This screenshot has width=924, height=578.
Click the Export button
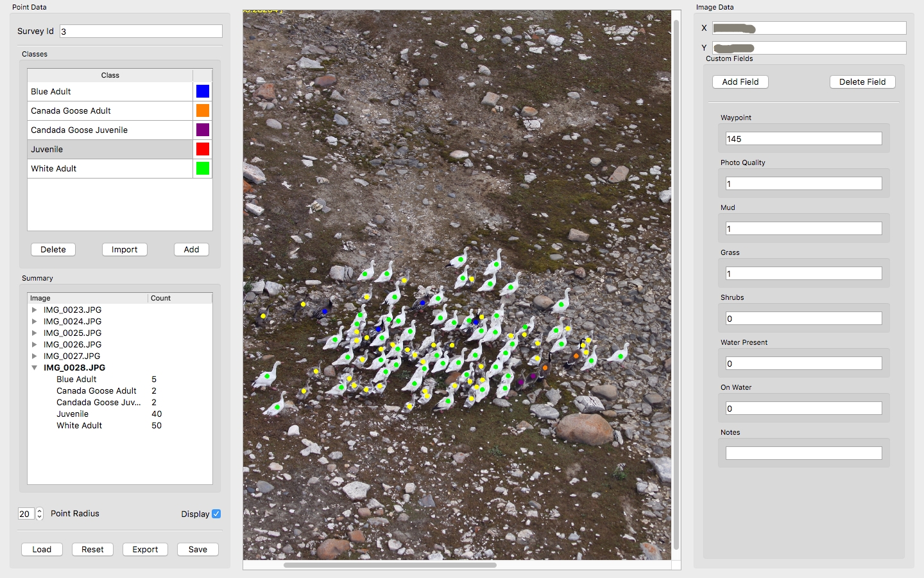coord(145,549)
